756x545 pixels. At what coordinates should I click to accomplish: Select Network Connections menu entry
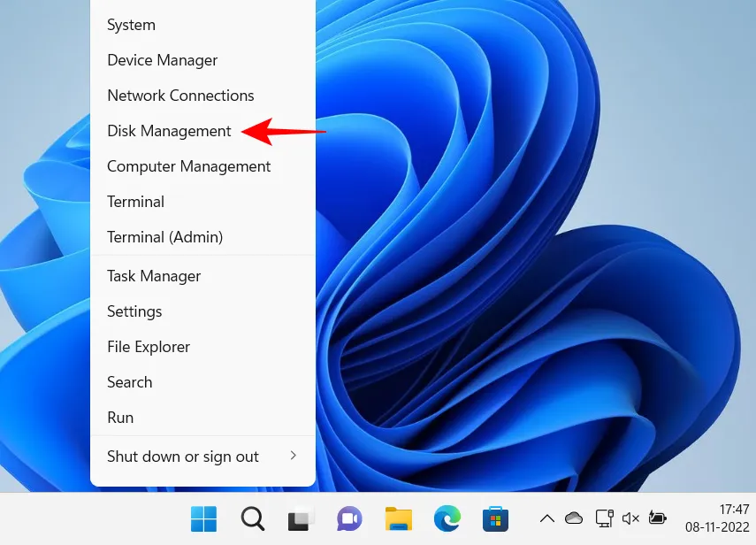pyautogui.click(x=202, y=96)
